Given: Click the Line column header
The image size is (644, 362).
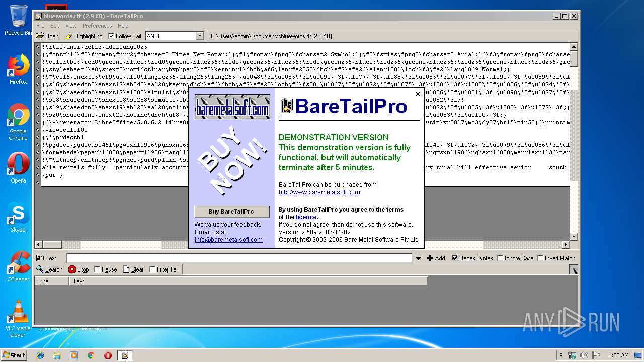Looking at the screenshot, I should click(51, 281).
